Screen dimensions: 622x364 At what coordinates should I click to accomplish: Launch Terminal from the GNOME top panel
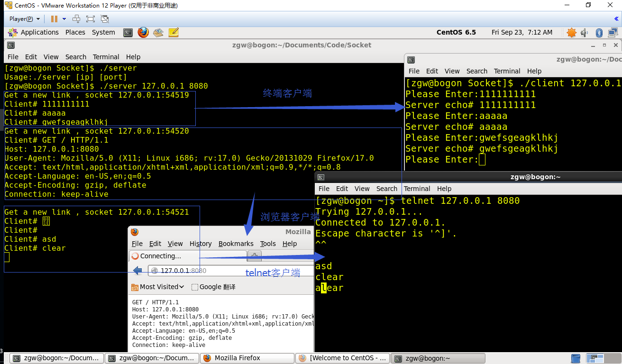coord(128,32)
